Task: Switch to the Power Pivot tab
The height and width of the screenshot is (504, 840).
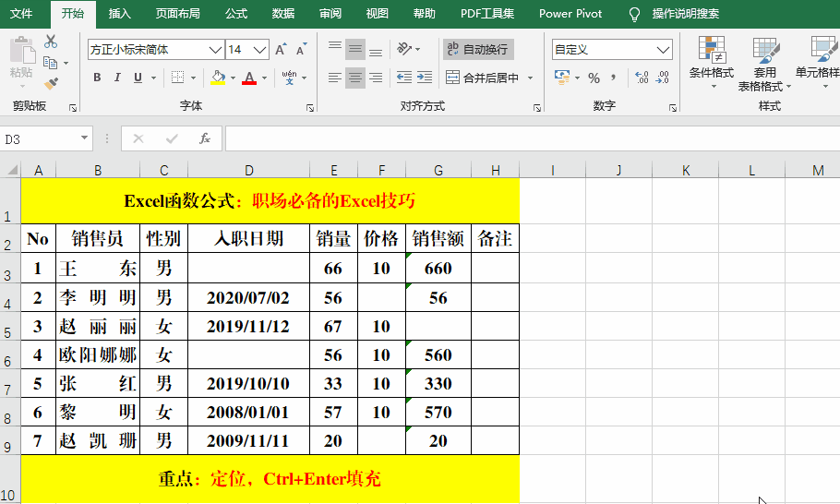Action: click(x=570, y=14)
